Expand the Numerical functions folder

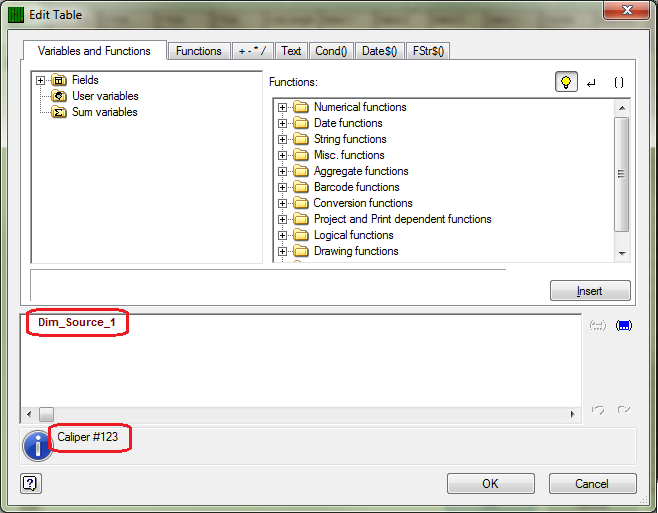(x=282, y=107)
